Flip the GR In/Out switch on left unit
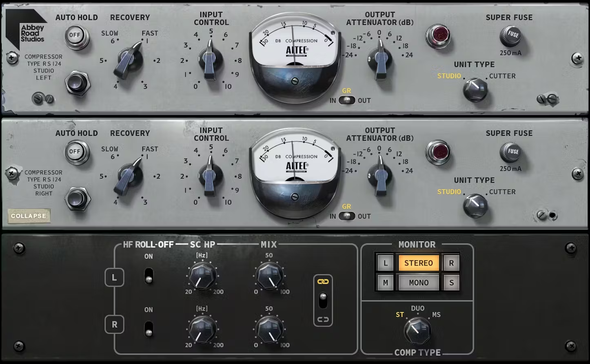 click(347, 100)
